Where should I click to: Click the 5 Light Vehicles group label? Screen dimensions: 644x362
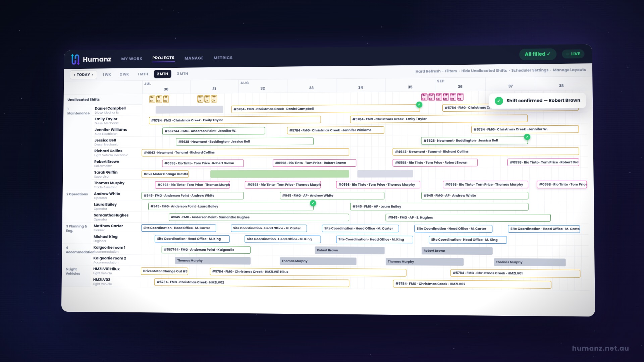[73, 271]
